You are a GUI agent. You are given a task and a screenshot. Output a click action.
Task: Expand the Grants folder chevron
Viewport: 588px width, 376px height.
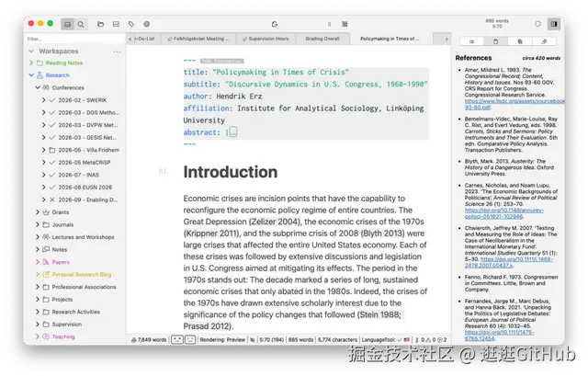coord(38,212)
